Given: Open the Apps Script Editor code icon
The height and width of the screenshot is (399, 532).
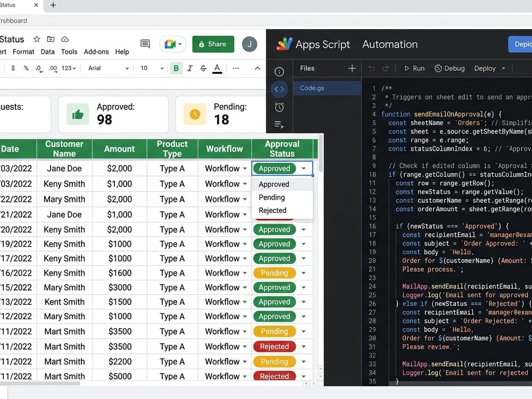Looking at the screenshot, I should tap(279, 89).
